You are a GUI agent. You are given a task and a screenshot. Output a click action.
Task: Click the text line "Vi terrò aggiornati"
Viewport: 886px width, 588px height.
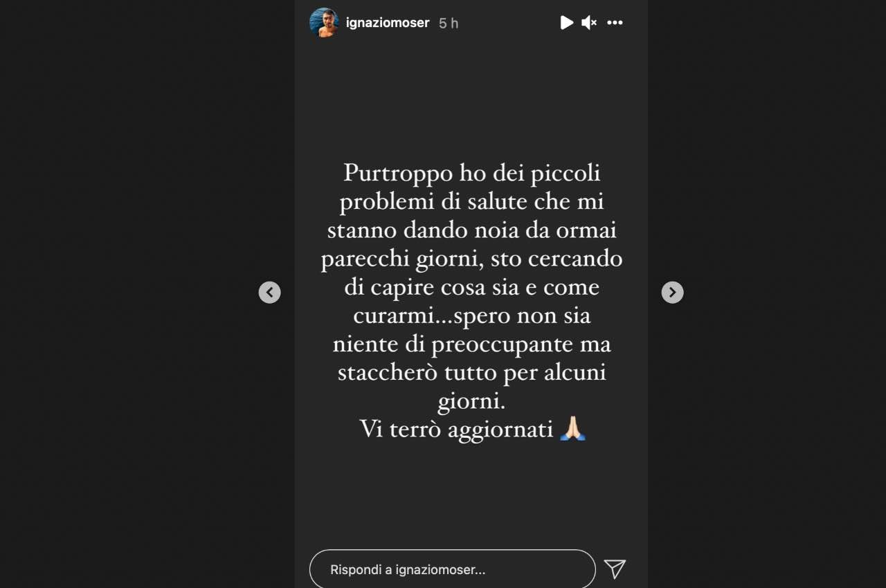pos(456,429)
